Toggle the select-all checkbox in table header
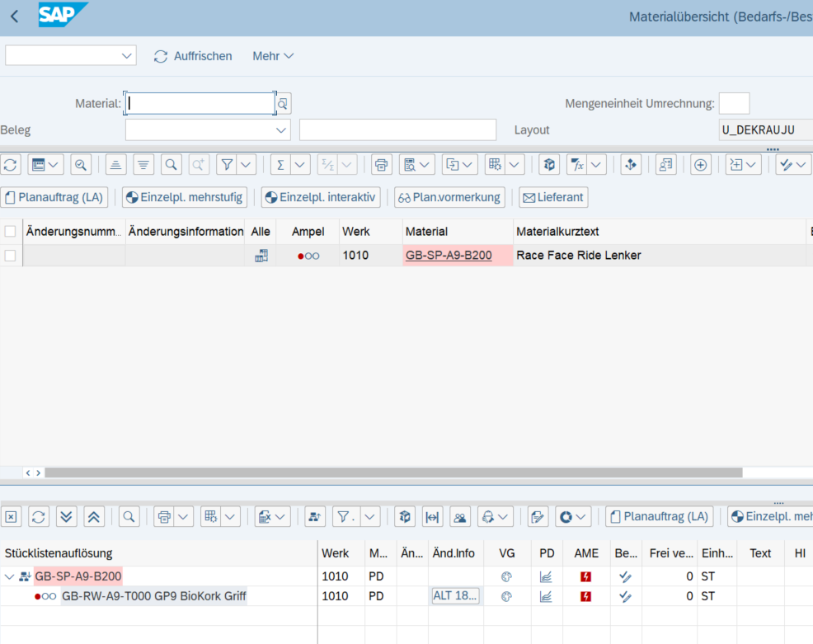 [11, 232]
